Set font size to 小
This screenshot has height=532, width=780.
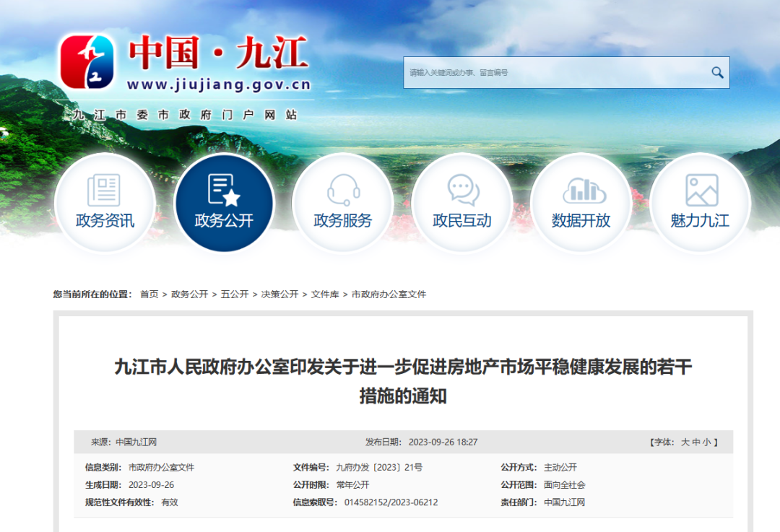pyautogui.click(x=706, y=442)
